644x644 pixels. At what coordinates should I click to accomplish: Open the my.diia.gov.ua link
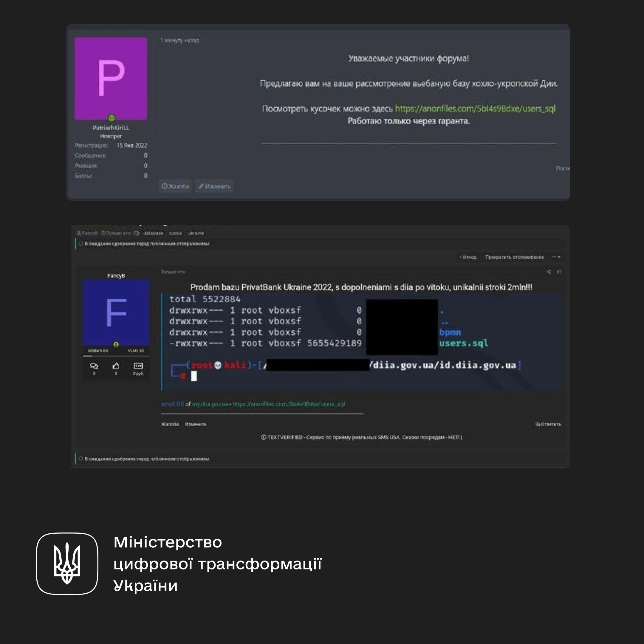point(210,404)
